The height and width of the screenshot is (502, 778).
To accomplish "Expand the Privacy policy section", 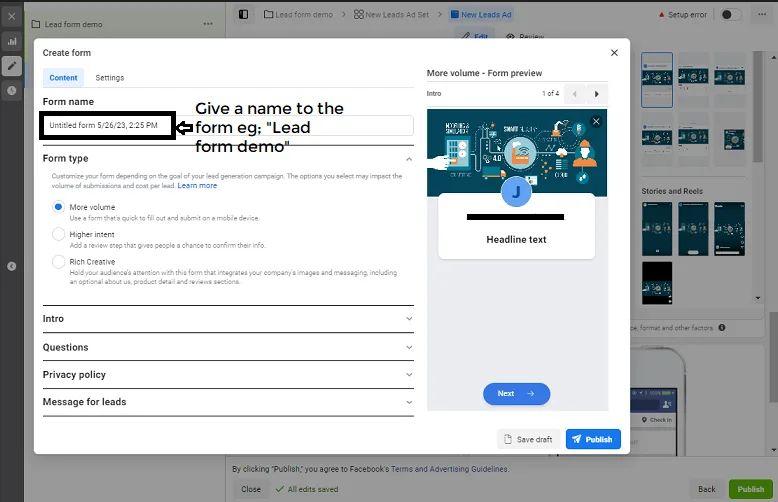I will point(228,375).
